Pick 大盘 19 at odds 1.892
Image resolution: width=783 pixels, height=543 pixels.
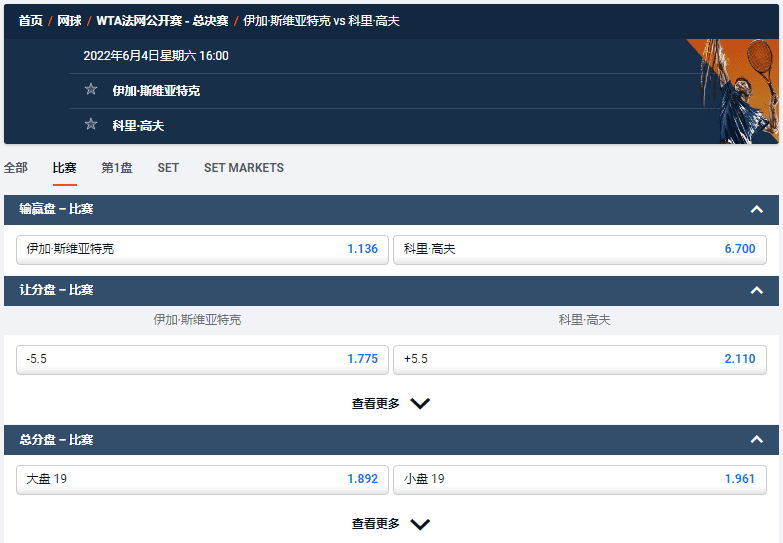tap(202, 480)
